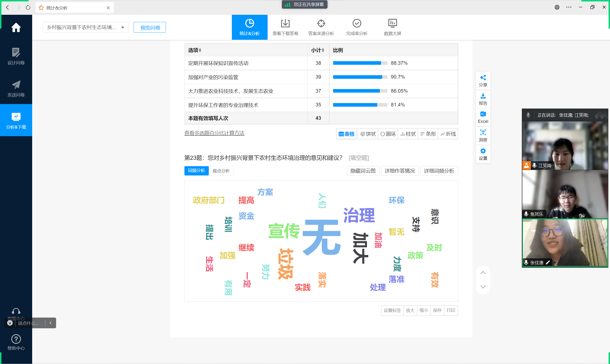Open the 数据大屏 tab

[x=392, y=27]
